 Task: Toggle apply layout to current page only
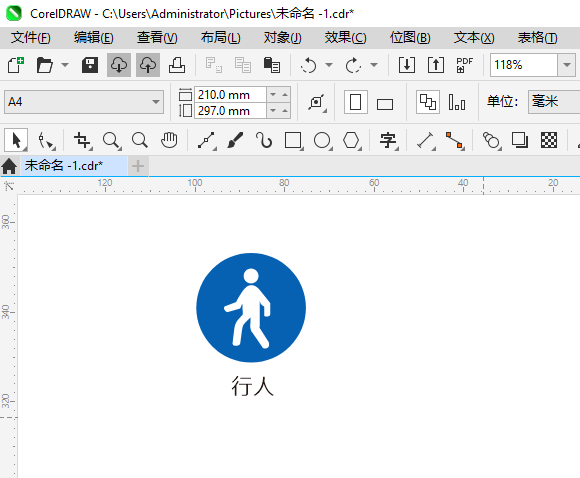(x=457, y=102)
